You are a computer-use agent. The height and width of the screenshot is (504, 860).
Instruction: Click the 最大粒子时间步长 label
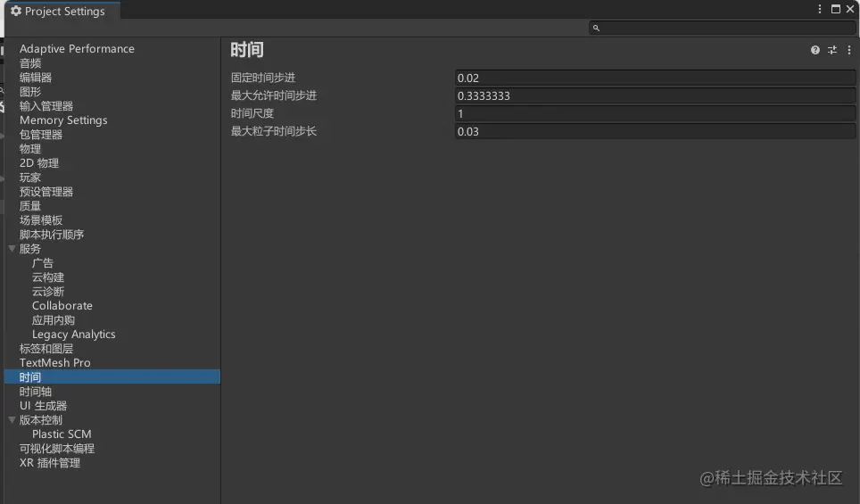(273, 131)
